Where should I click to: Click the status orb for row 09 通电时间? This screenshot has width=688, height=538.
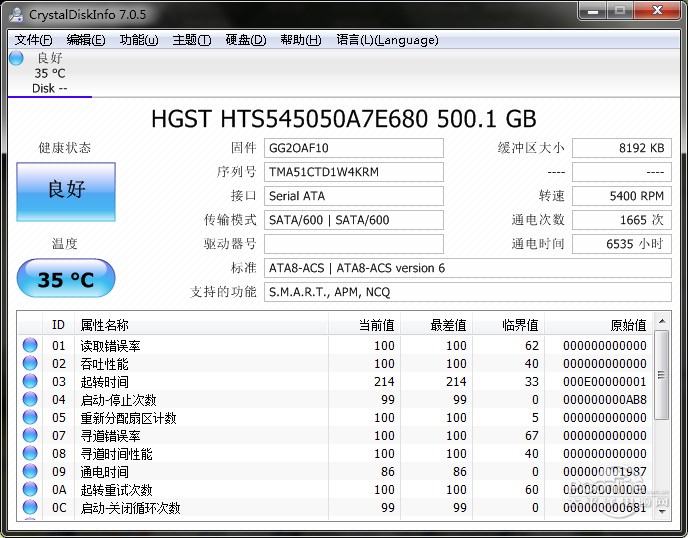[30, 472]
